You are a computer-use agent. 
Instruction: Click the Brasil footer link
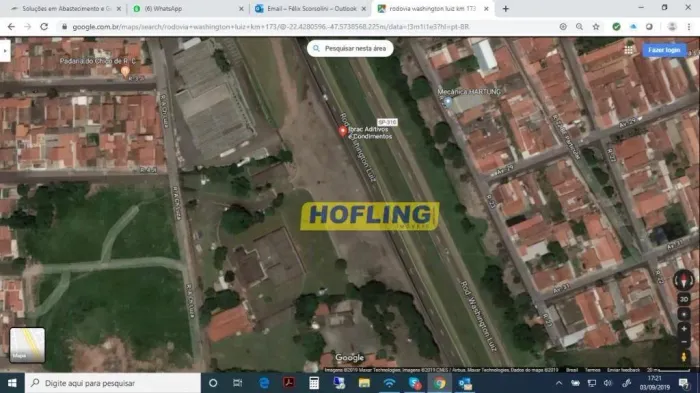click(x=571, y=370)
